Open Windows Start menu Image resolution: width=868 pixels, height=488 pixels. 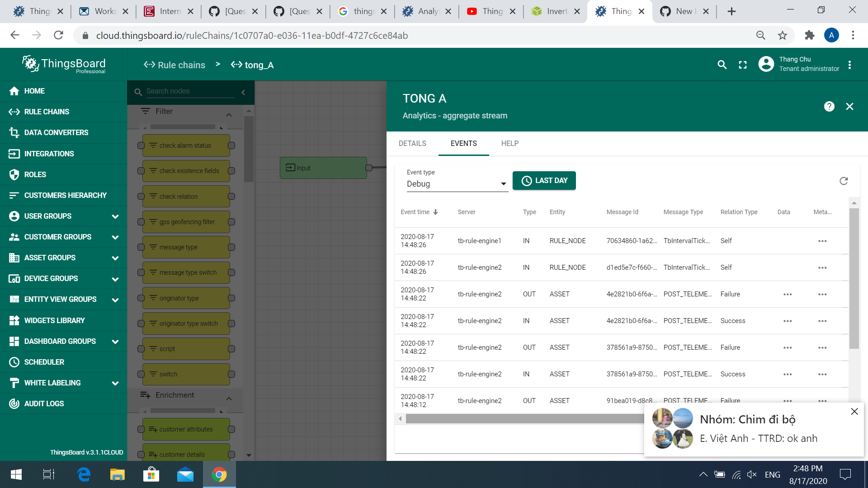[x=16, y=474]
